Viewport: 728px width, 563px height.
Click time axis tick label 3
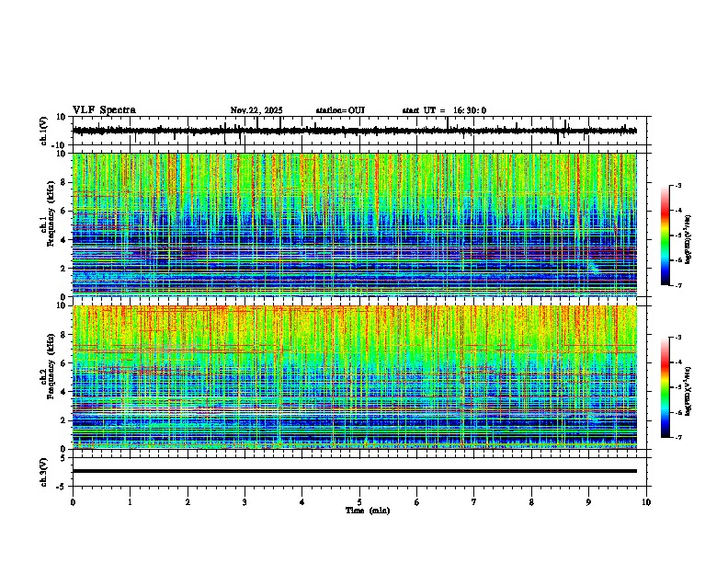(x=245, y=502)
